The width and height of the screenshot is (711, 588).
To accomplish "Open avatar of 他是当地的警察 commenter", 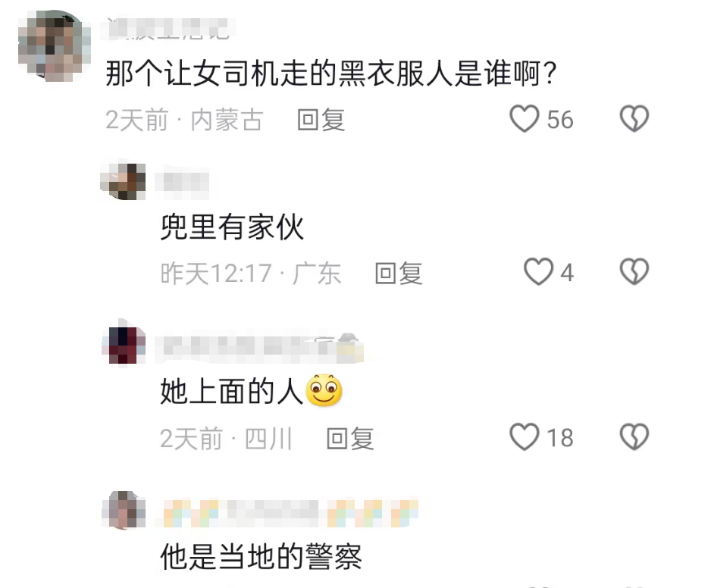I will pyautogui.click(x=124, y=509).
